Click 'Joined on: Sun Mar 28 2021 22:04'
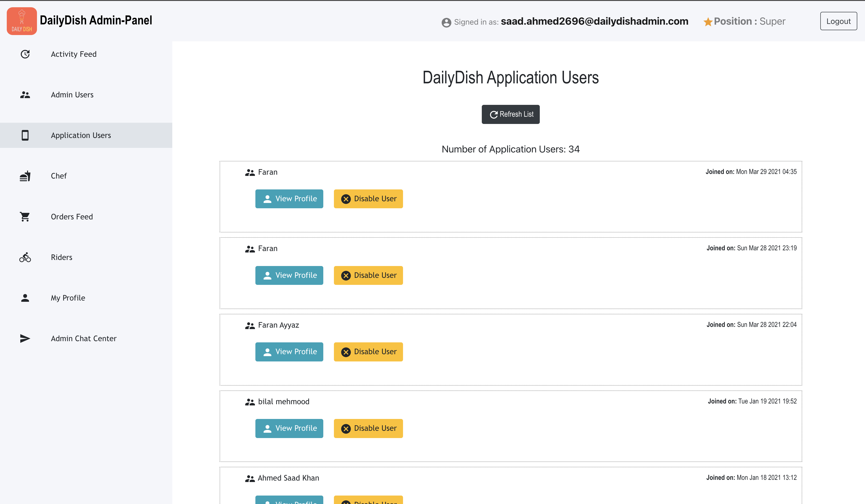The image size is (865, 504). coord(751,325)
